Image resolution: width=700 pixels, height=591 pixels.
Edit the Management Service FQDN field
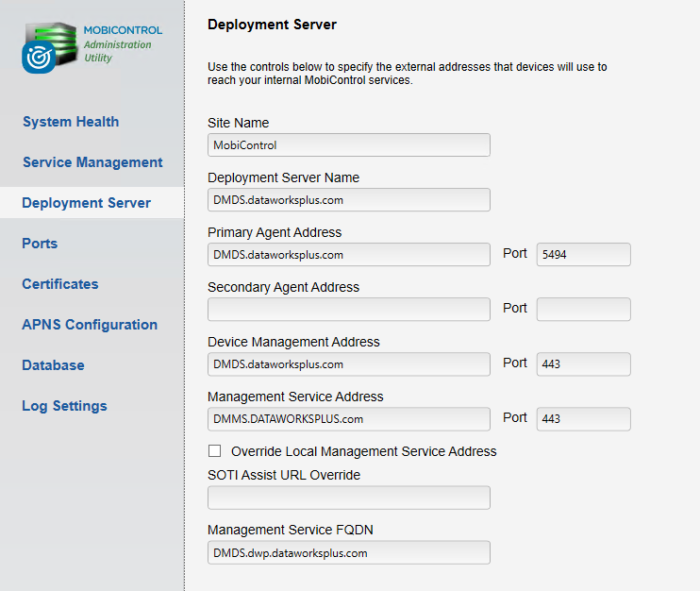pyautogui.click(x=348, y=552)
